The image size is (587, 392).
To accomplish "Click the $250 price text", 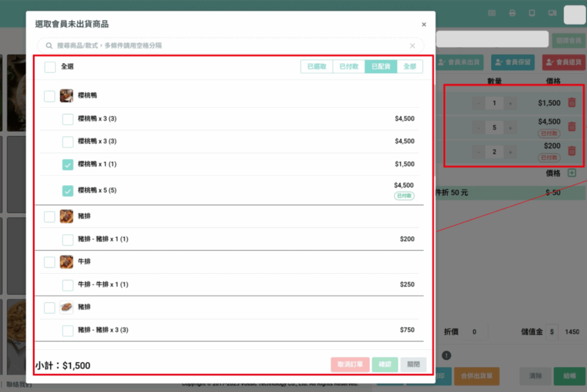I will pos(407,285).
